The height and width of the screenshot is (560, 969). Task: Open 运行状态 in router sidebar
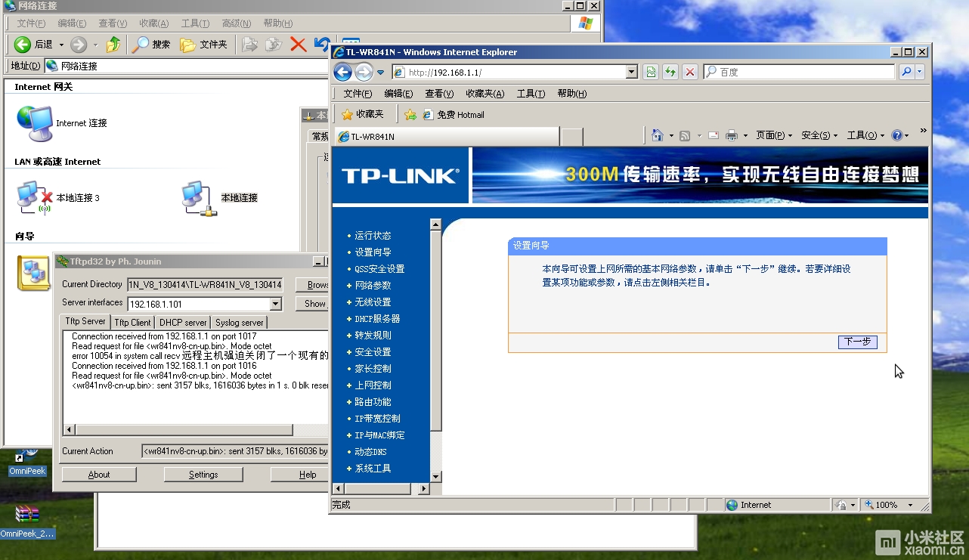373,236
